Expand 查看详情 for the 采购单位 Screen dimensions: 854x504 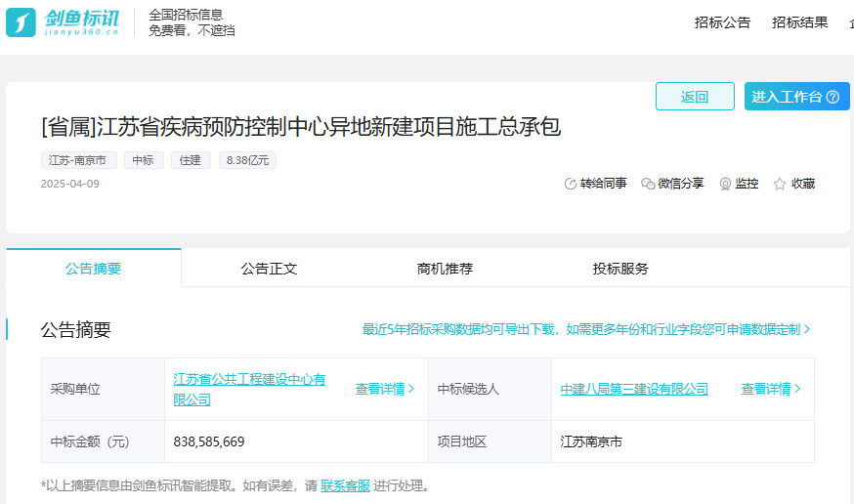click(385, 389)
